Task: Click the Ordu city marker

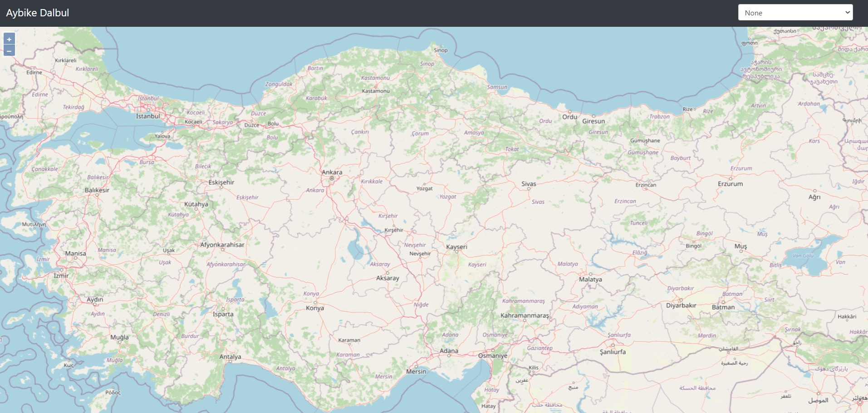Action: tap(570, 111)
